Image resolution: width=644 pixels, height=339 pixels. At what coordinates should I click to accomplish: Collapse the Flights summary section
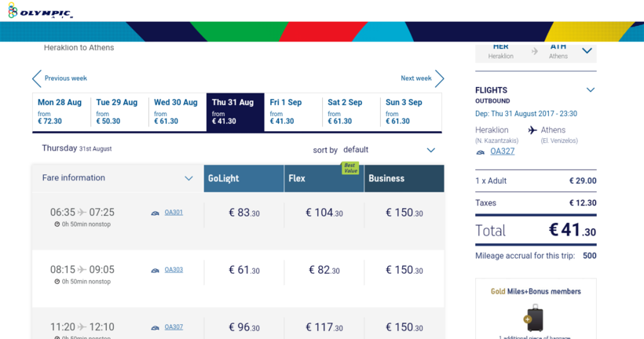591,90
